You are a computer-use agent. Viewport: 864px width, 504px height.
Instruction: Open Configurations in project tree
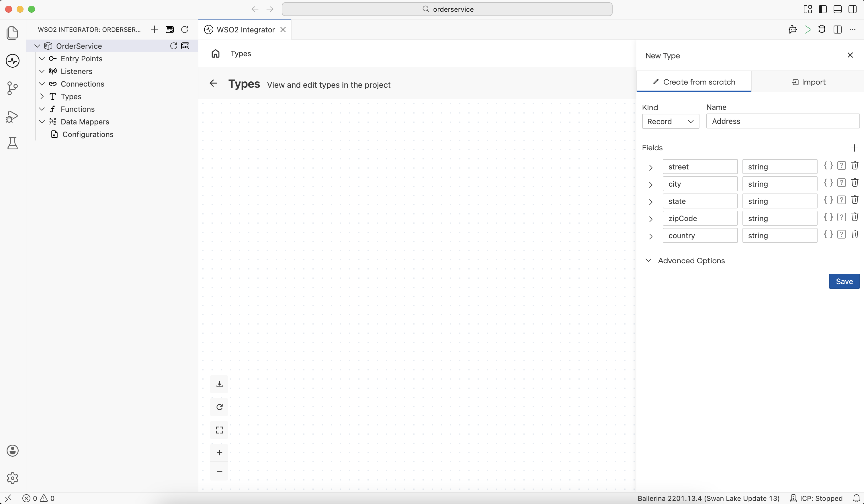(88, 134)
